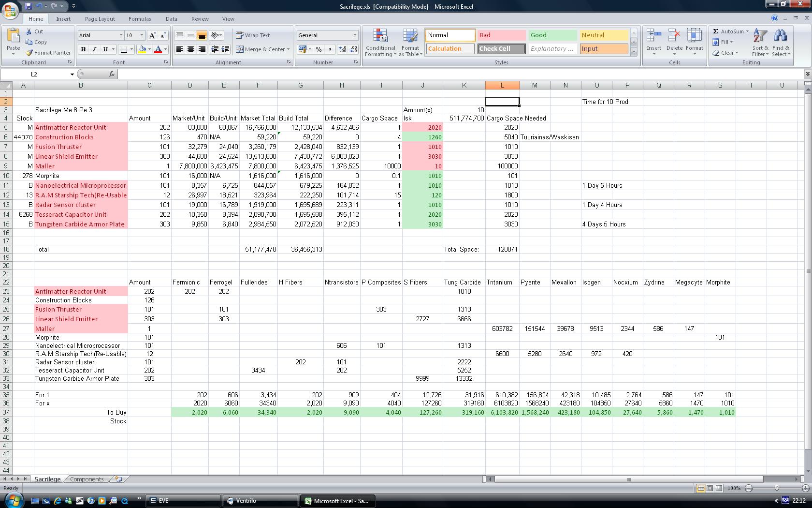
Task: Decrease font size with Shrink Font
Action: [163, 35]
